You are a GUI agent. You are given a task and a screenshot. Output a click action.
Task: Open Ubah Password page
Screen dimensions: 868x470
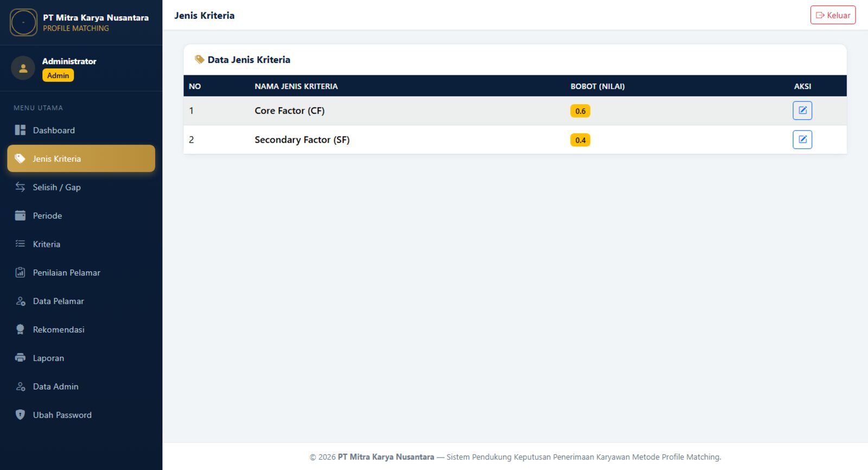point(81,415)
